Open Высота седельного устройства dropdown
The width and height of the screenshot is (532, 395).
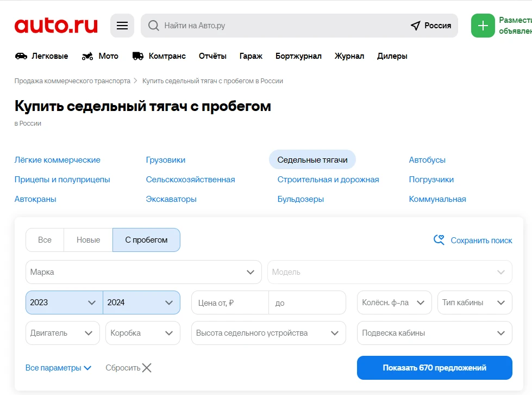pyautogui.click(x=268, y=333)
